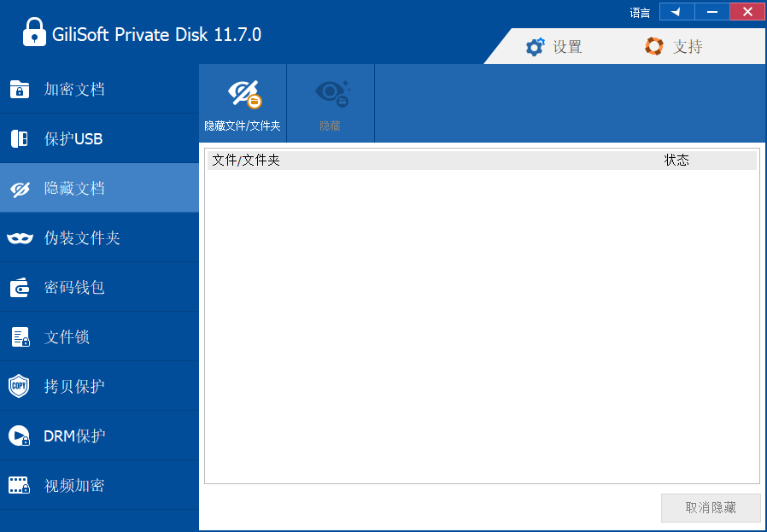Click the 文件锁 document lock icon
Screen dimensions: 767x532
pos(20,337)
